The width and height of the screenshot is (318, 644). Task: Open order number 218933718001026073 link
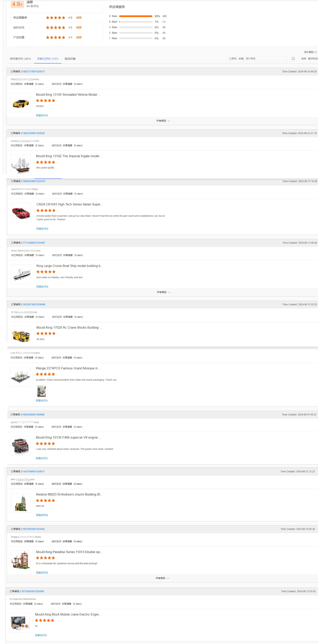(33, 72)
